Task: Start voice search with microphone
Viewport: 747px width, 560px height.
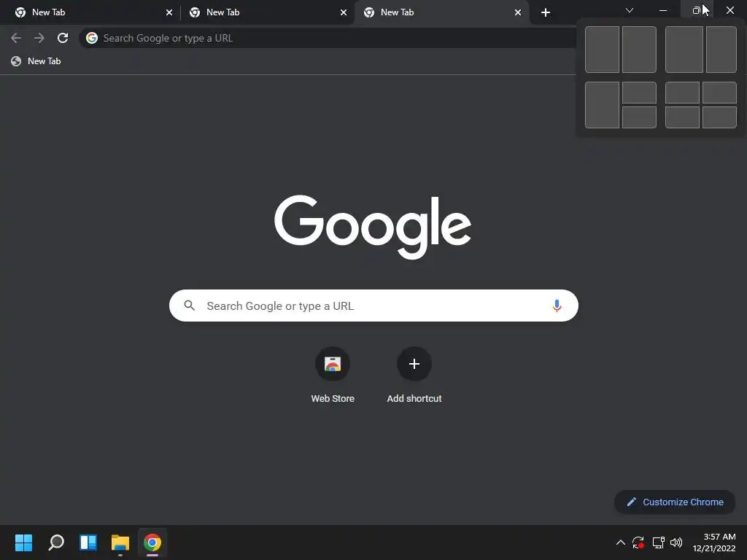Action: pos(557,306)
